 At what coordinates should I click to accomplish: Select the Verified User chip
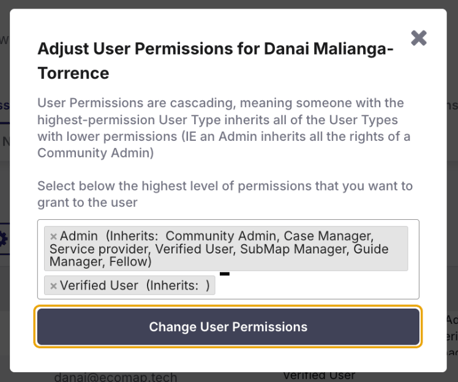pyautogui.click(x=129, y=285)
